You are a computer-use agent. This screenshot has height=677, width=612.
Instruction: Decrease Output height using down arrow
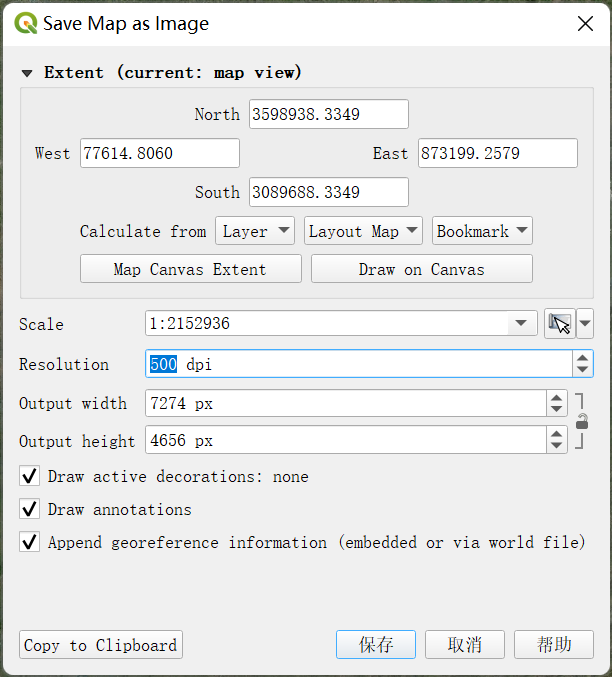click(557, 446)
